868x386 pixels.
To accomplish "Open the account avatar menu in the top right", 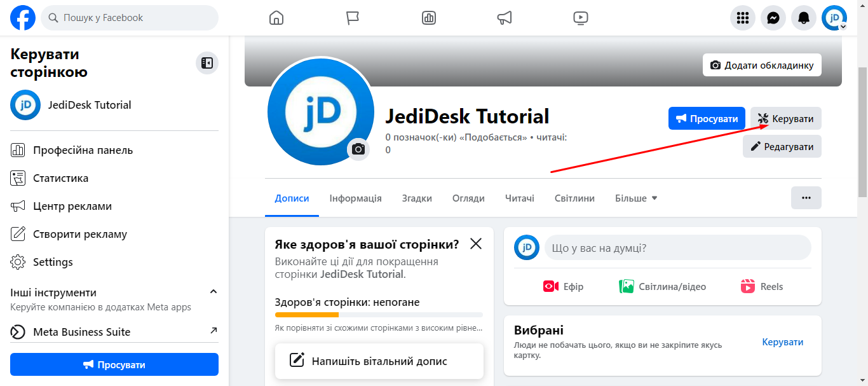I will click(x=834, y=18).
